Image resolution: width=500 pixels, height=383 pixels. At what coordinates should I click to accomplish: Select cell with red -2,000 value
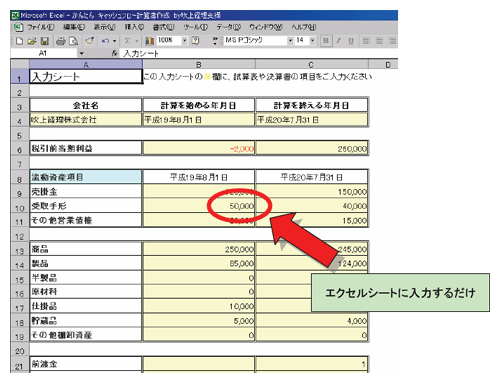[x=199, y=148]
